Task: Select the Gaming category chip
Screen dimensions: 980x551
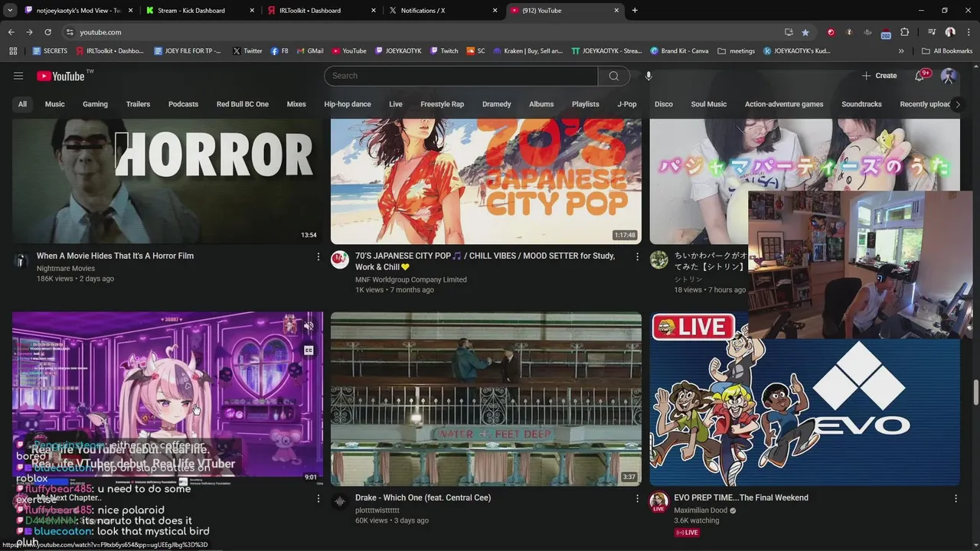Action: 95,104
